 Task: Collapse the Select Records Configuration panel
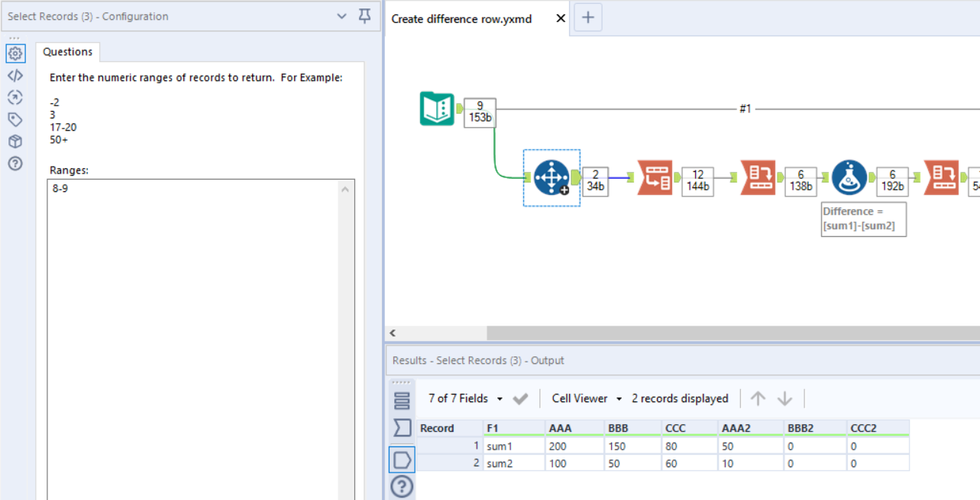tap(341, 15)
